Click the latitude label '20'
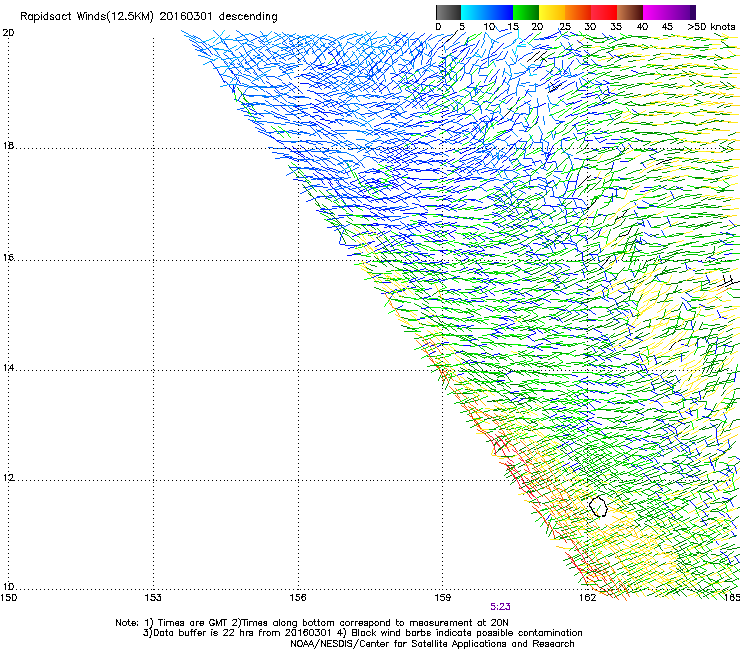Viewport: 740px width, 650px height. (x=8, y=33)
